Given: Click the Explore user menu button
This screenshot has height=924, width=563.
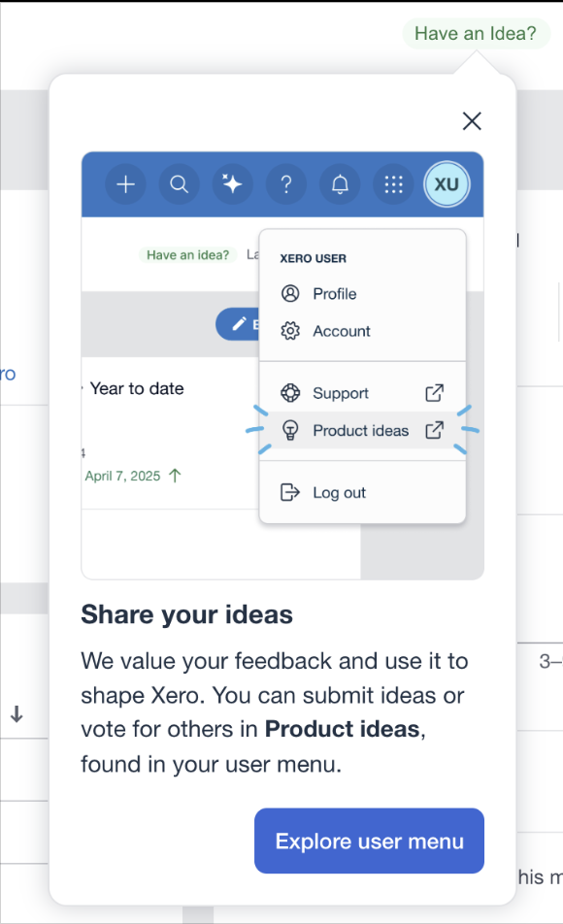Looking at the screenshot, I should pos(369,841).
